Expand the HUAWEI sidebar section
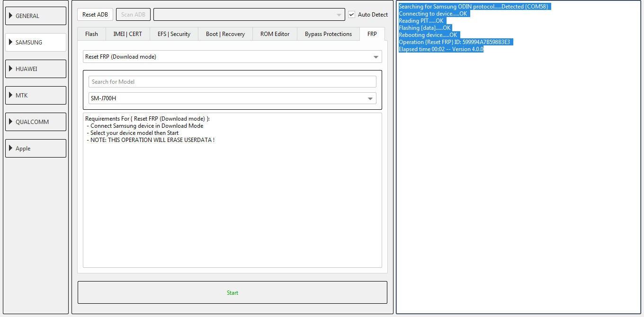The height and width of the screenshot is (317, 644). point(36,69)
